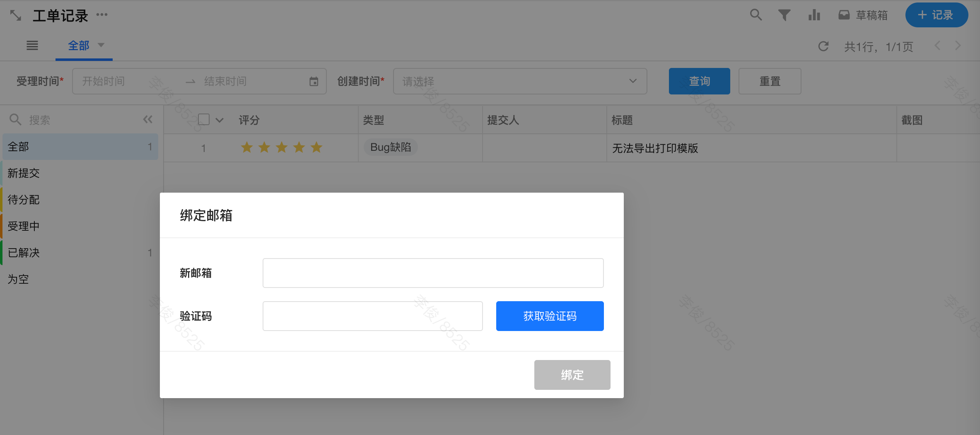Click the 验证码 input field
Viewport: 980px width, 435px height.
[372, 316]
